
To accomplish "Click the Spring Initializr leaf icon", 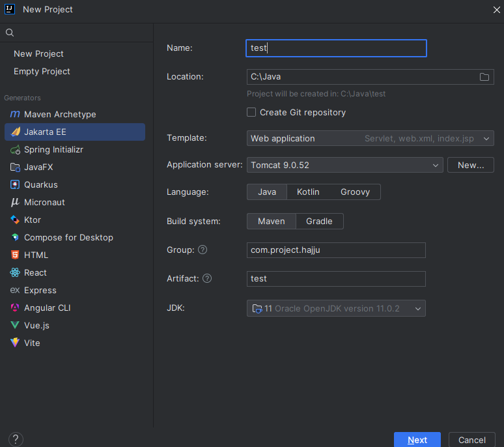I will click(x=15, y=149).
